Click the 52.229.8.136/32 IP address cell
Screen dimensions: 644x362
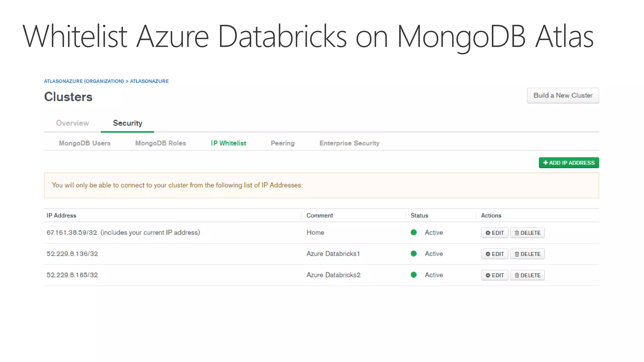pyautogui.click(x=72, y=254)
